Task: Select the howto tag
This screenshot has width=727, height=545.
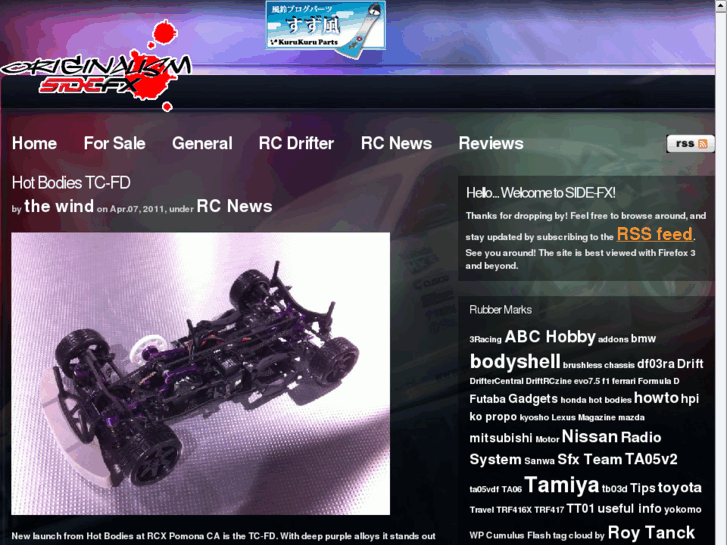Action: (656, 398)
